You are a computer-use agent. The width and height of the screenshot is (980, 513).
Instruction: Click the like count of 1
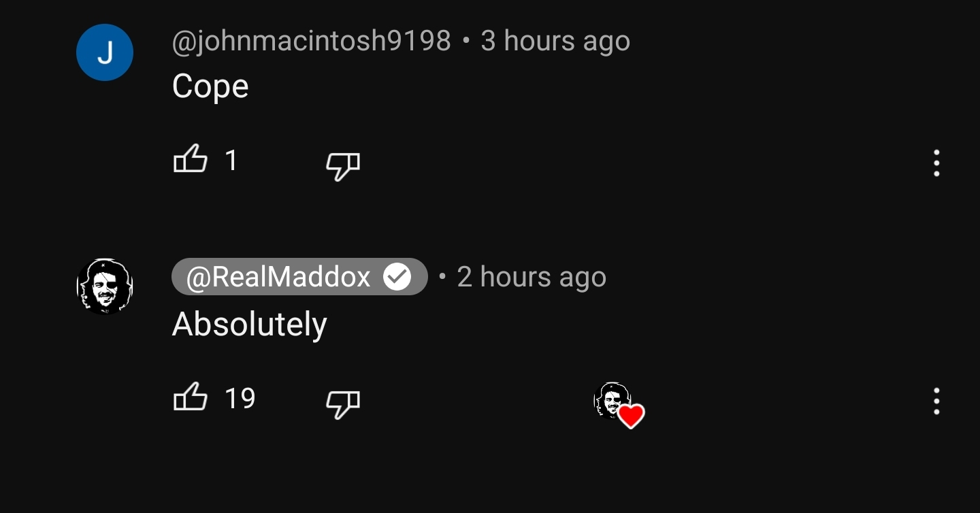(231, 161)
